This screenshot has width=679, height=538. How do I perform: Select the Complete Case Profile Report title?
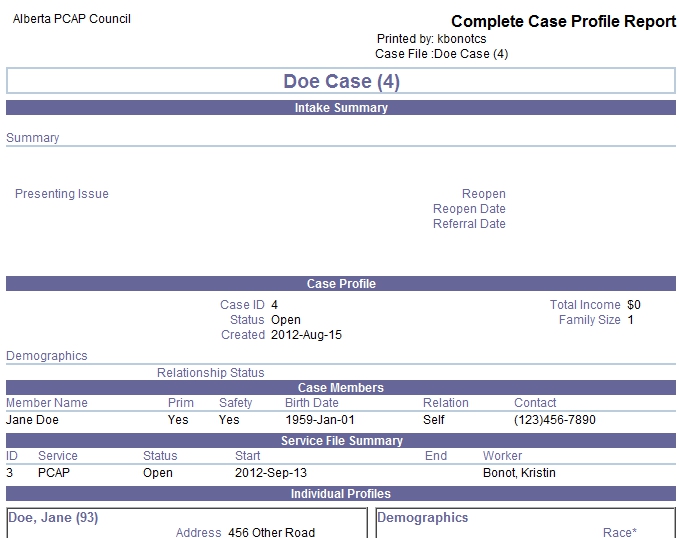563,21
